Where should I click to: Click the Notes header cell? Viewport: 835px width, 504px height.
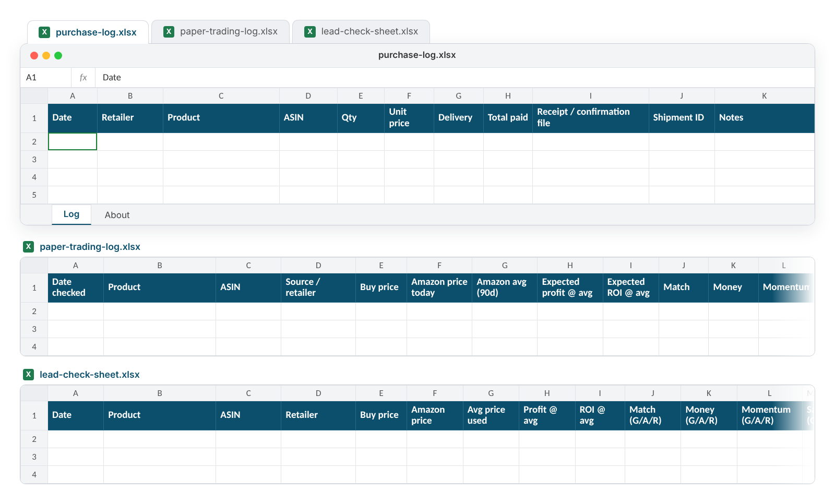[765, 118]
